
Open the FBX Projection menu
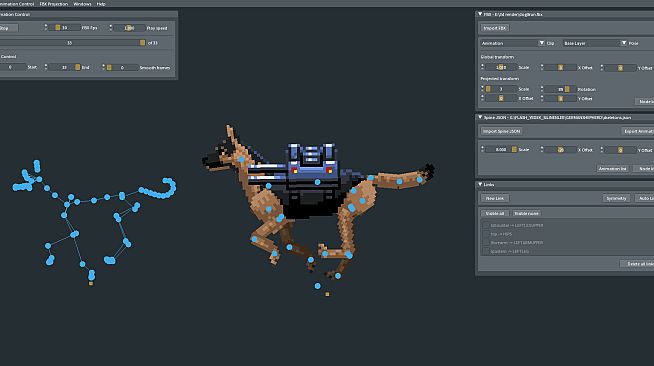pos(53,4)
